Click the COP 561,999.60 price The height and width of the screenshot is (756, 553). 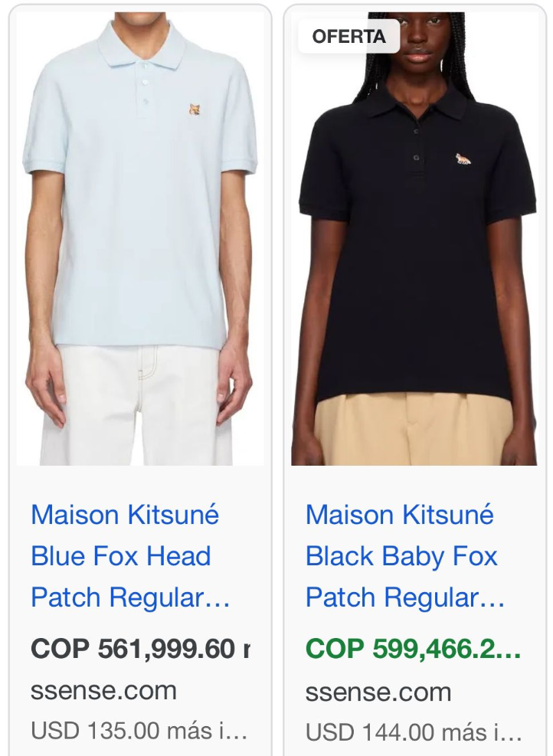pos(140,649)
